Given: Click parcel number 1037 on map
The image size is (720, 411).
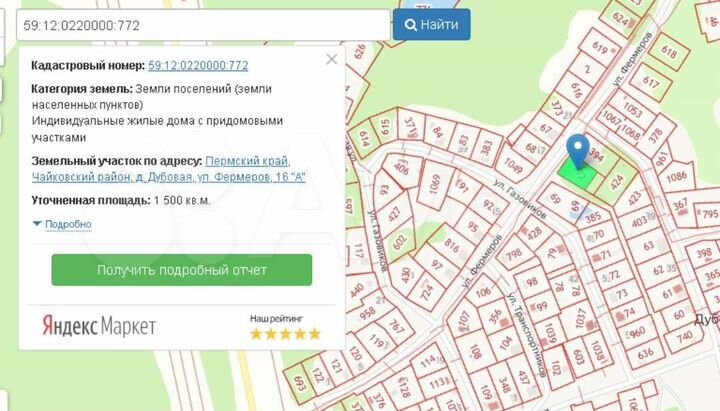Looking at the screenshot, I should 581,318.
